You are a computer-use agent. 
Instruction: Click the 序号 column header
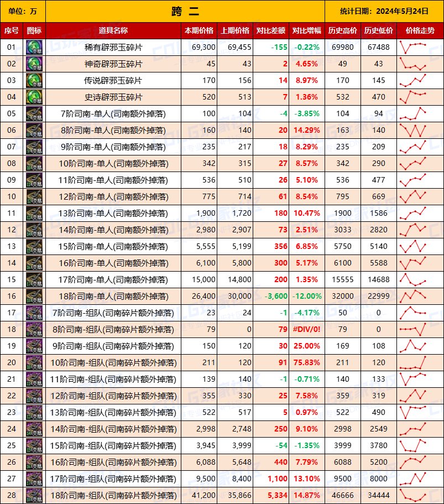click(12, 30)
